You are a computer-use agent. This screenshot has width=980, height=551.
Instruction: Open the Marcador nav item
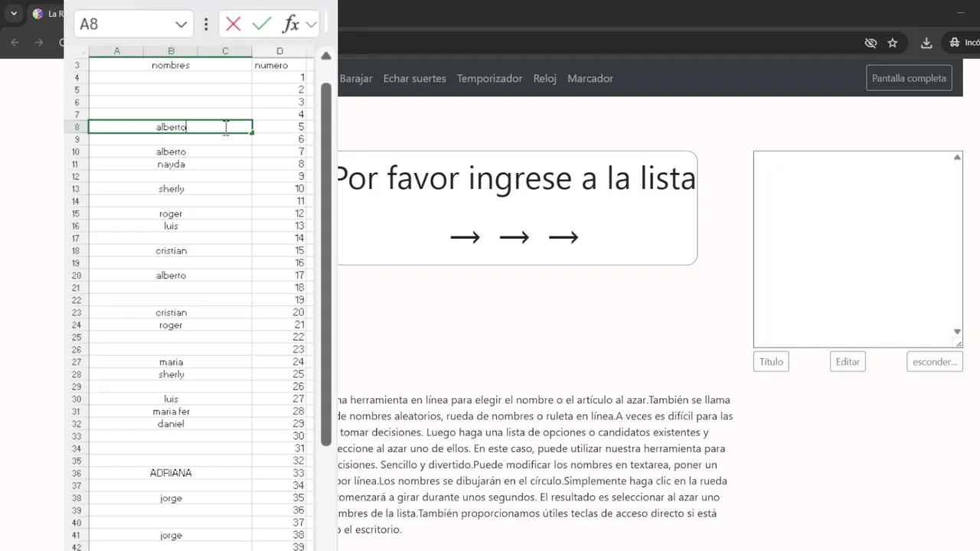pos(590,78)
